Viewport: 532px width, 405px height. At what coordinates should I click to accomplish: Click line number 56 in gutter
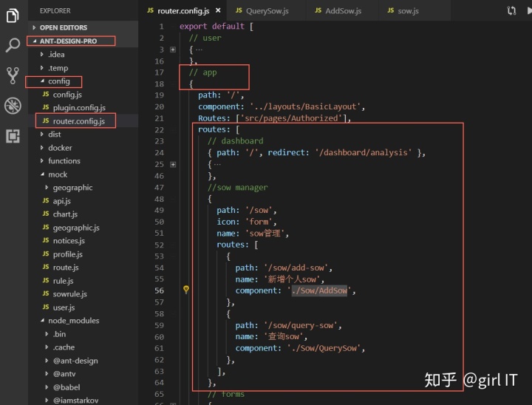[x=159, y=290]
